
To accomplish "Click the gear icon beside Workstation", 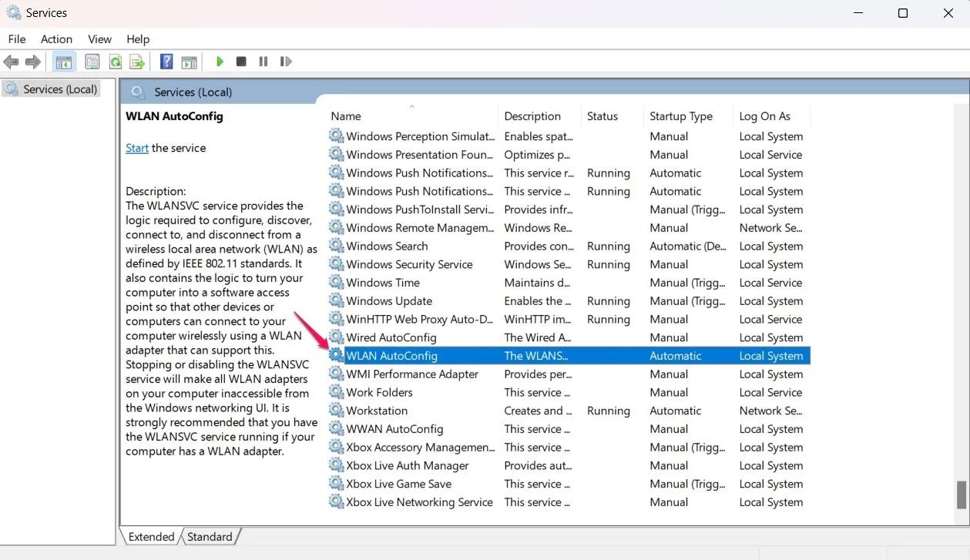I will [x=336, y=411].
